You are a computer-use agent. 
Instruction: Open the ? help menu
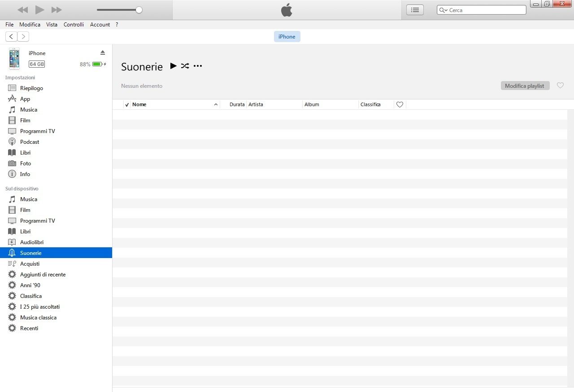[117, 25]
